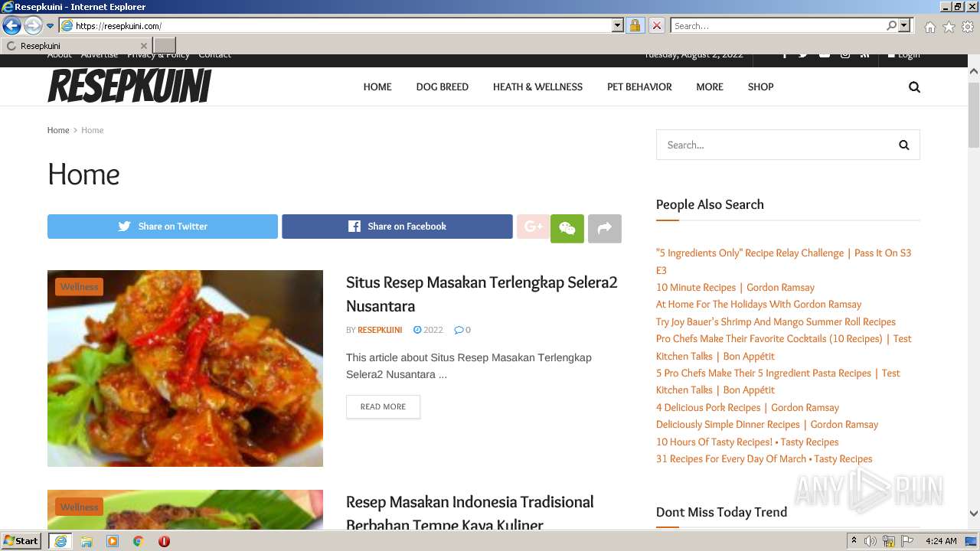Click Wellness tag on first article image
The image size is (980, 551).
pyautogui.click(x=80, y=287)
